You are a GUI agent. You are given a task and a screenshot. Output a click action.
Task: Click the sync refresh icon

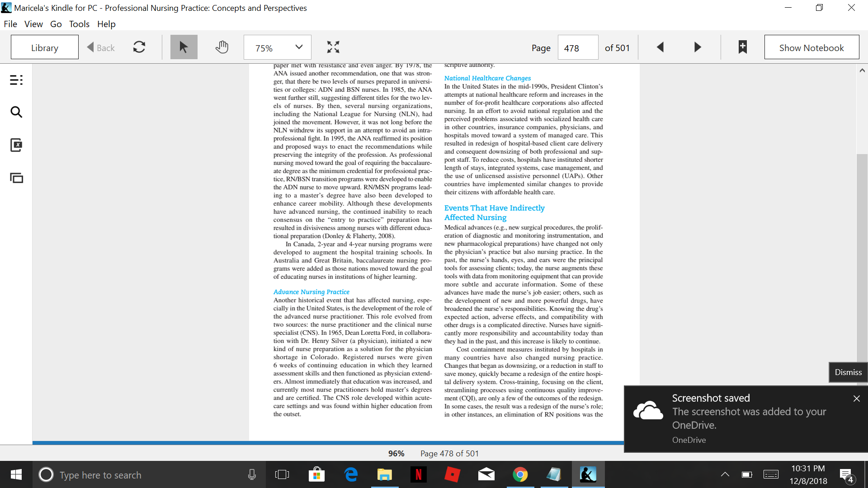(139, 47)
